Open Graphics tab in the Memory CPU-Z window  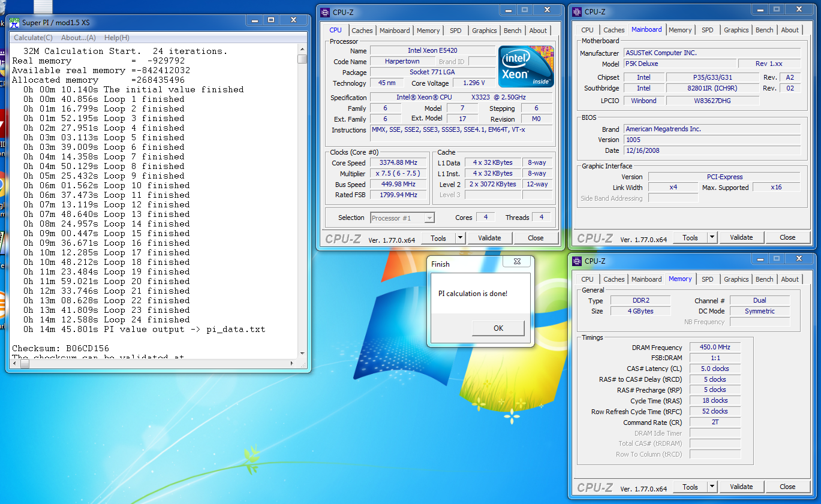736,279
